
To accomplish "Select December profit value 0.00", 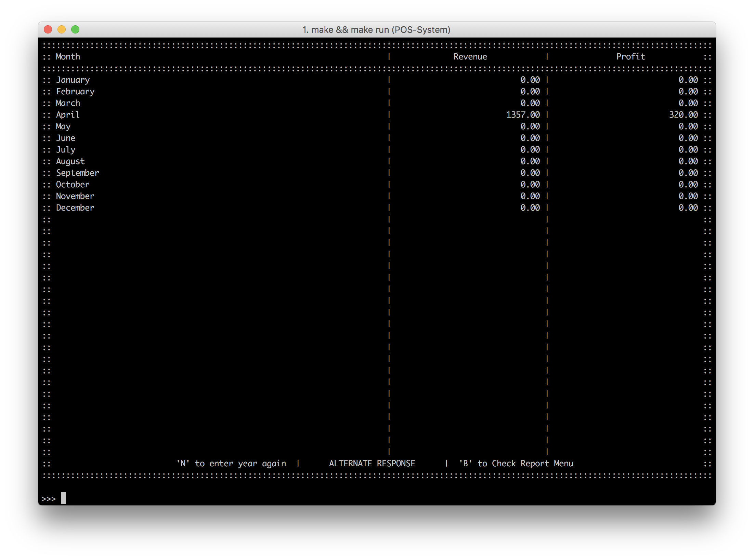I will pyautogui.click(x=688, y=208).
